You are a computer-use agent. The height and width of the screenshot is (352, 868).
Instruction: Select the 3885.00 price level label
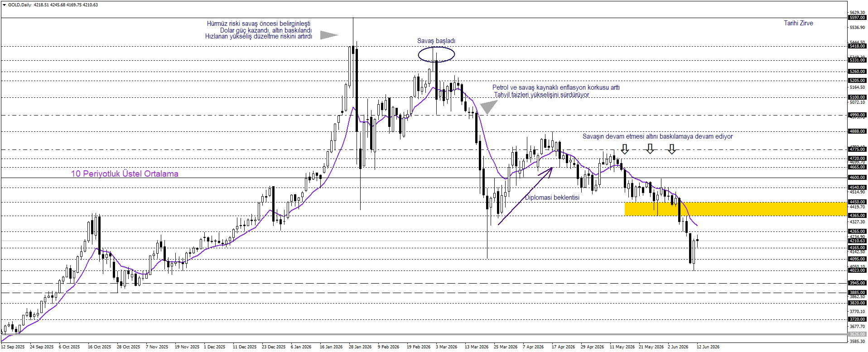[x=857, y=293]
